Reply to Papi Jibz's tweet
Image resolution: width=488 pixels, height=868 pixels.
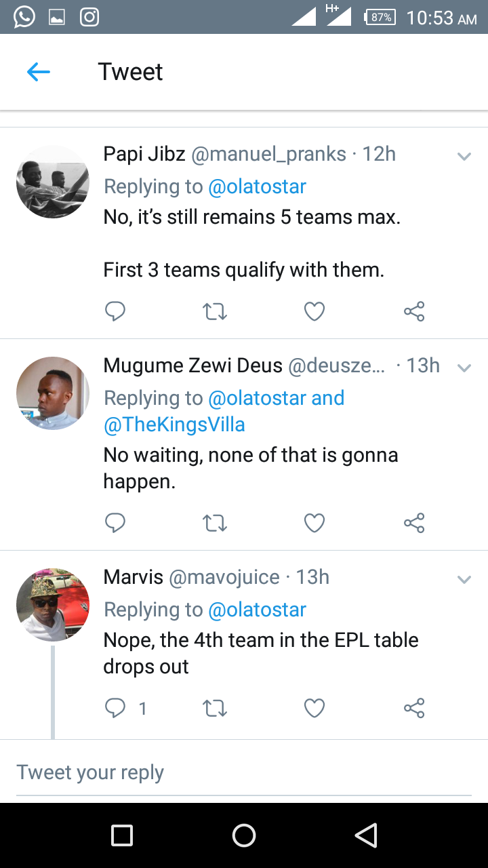(x=115, y=311)
